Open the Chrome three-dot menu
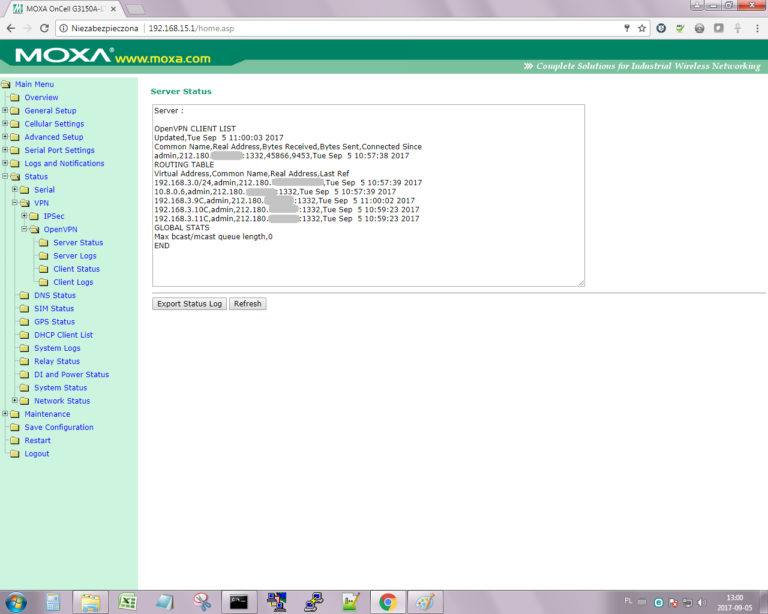Viewport: 768px width, 614px height. pos(757,28)
